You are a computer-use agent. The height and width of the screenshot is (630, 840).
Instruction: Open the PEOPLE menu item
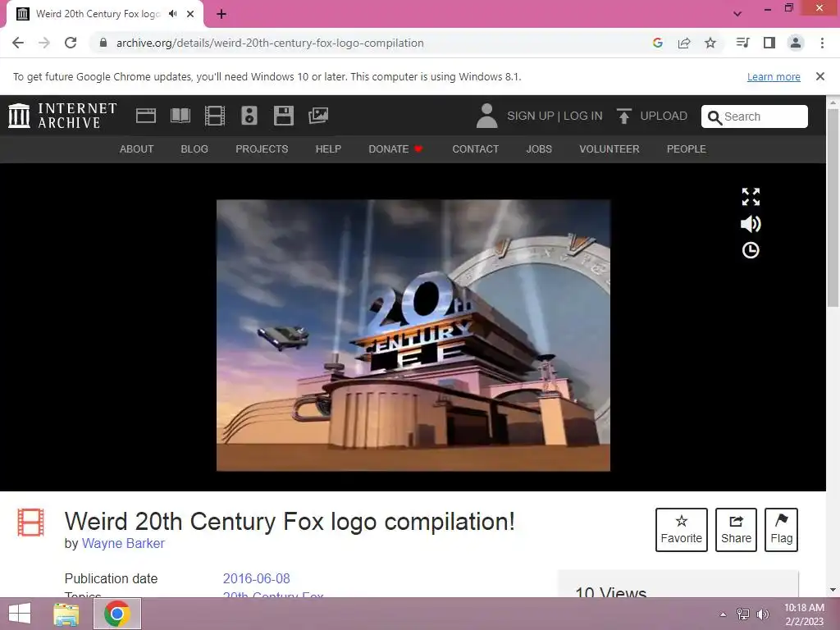pyautogui.click(x=687, y=149)
